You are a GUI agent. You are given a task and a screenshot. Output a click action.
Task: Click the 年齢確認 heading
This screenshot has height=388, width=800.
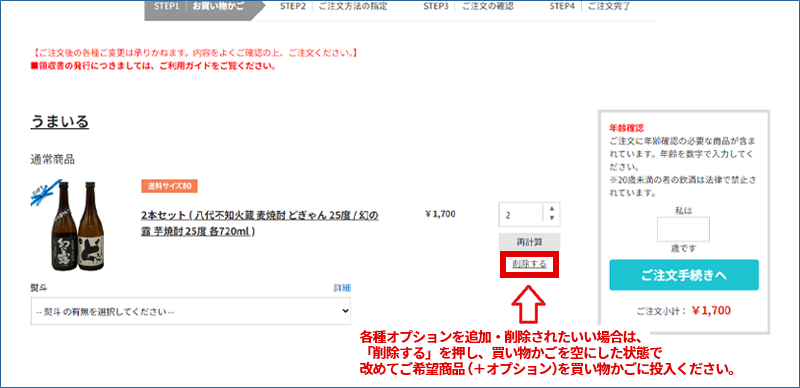[626, 129]
